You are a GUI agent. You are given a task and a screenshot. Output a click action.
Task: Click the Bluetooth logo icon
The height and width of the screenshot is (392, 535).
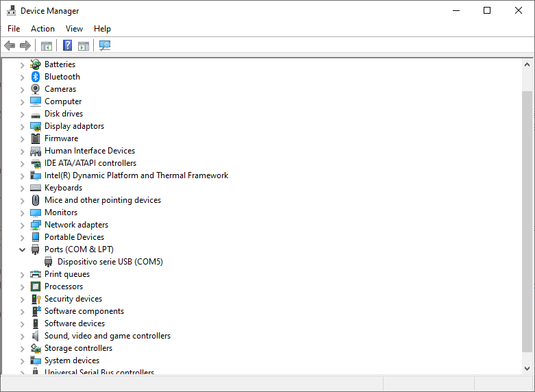pyautogui.click(x=36, y=77)
